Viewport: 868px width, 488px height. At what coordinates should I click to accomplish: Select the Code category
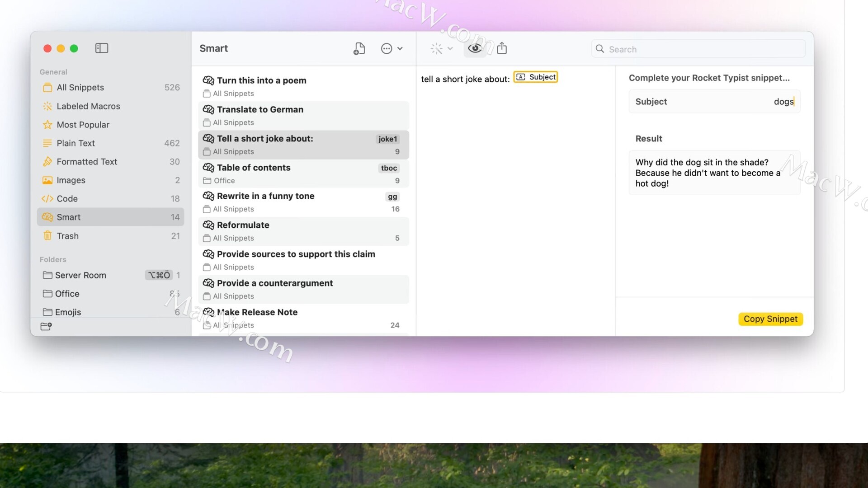coord(110,199)
